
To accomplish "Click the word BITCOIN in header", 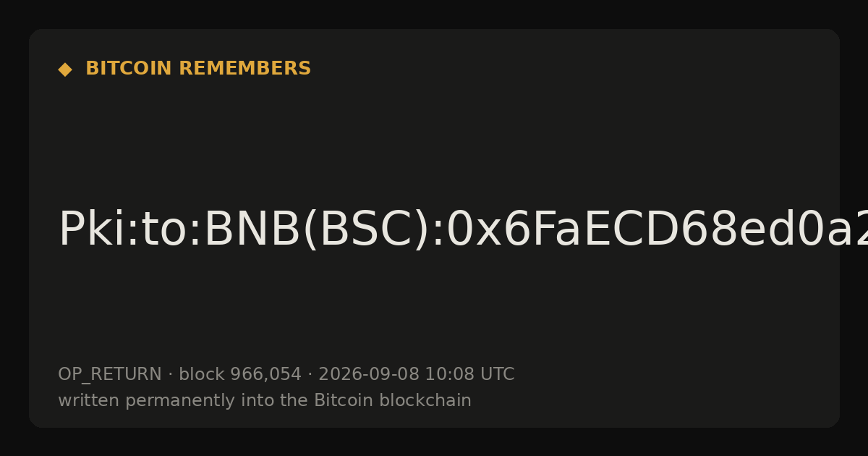I will coord(129,69).
